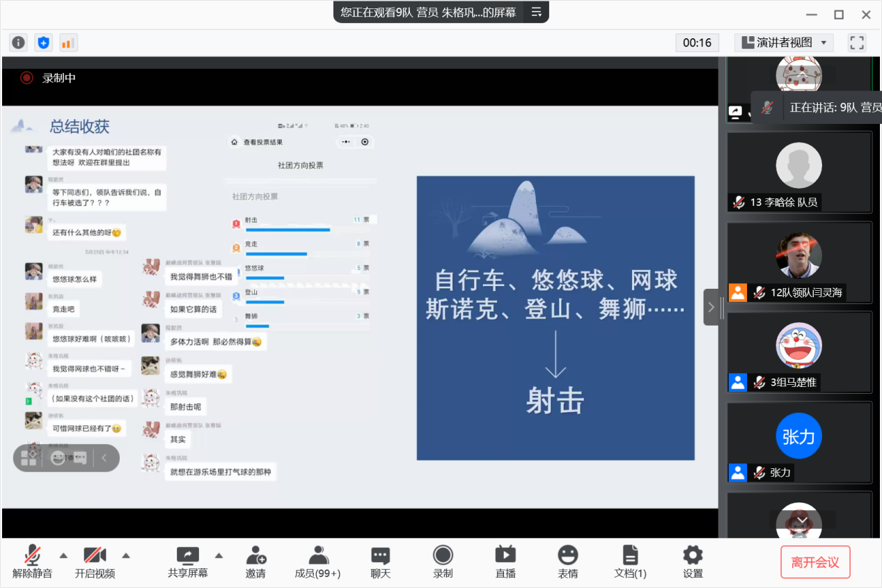Click the Leave Meeting (离开会议) button

(x=814, y=562)
